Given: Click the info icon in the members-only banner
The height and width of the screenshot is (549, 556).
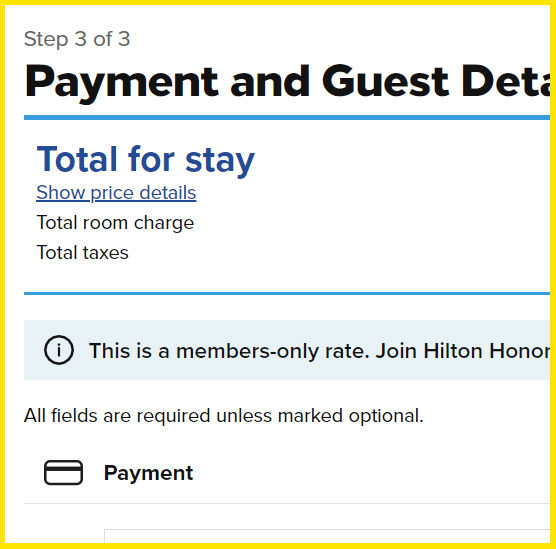Looking at the screenshot, I should pos(59,350).
